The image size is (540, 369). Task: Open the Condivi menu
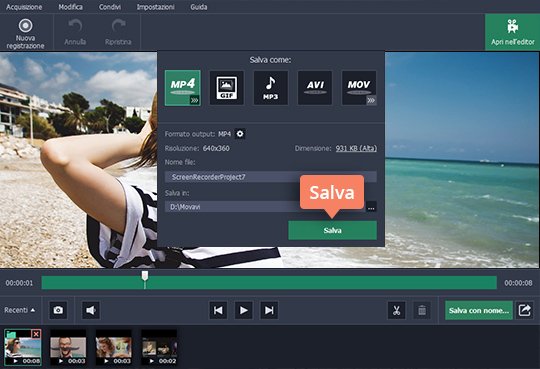tap(110, 7)
